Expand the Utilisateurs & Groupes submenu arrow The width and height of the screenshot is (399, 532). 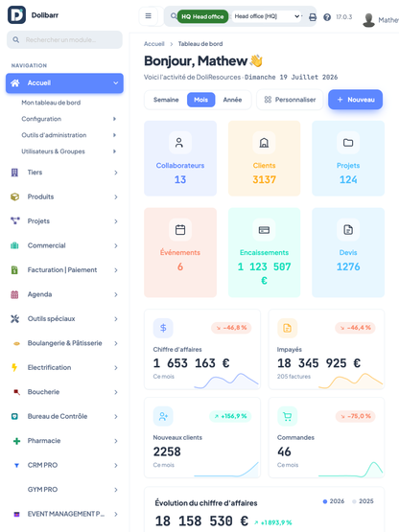pos(114,151)
